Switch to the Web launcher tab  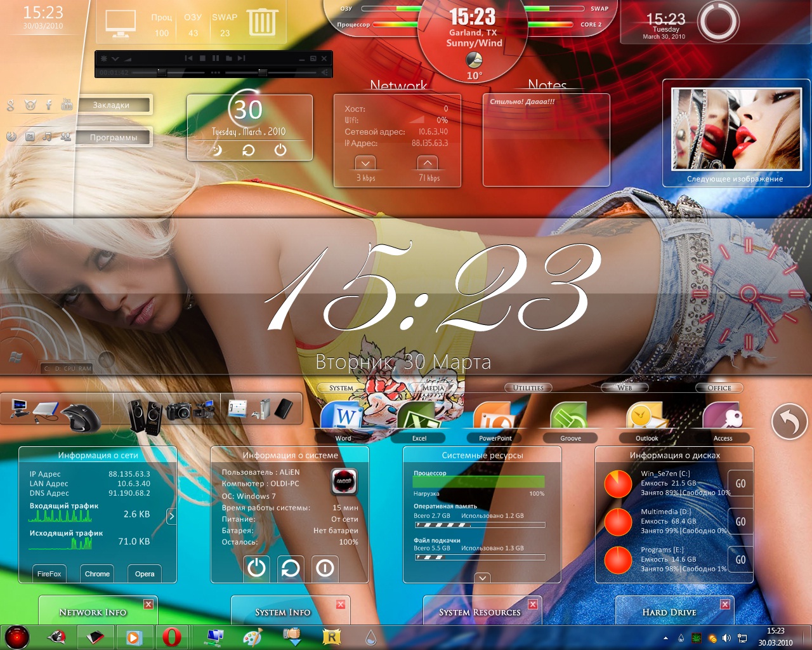click(x=625, y=388)
